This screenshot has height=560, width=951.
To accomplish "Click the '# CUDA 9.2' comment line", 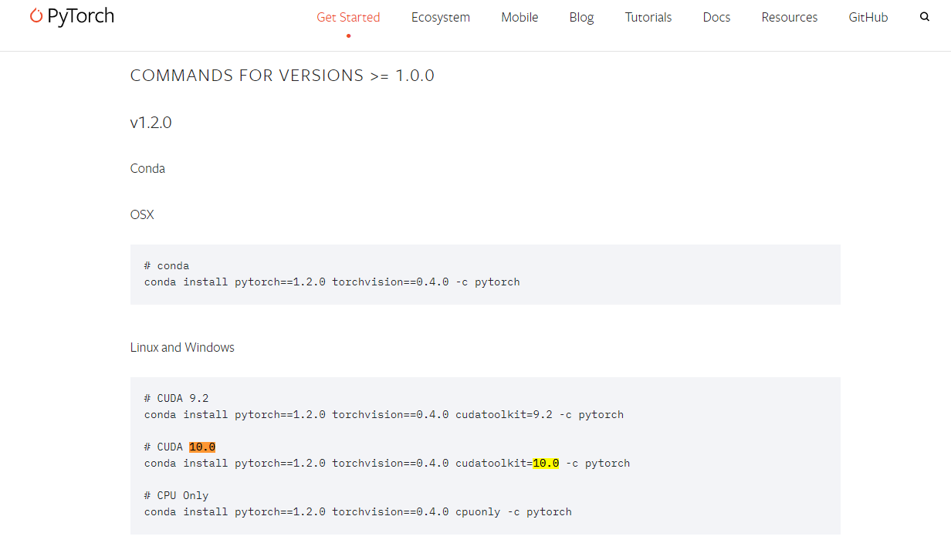I will [177, 398].
